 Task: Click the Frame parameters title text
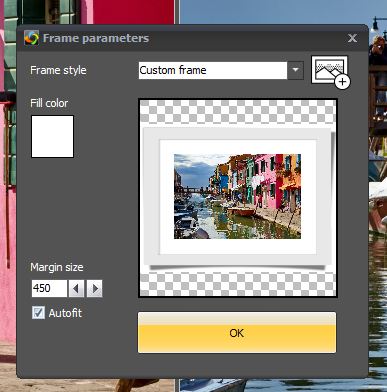pyautogui.click(x=96, y=38)
